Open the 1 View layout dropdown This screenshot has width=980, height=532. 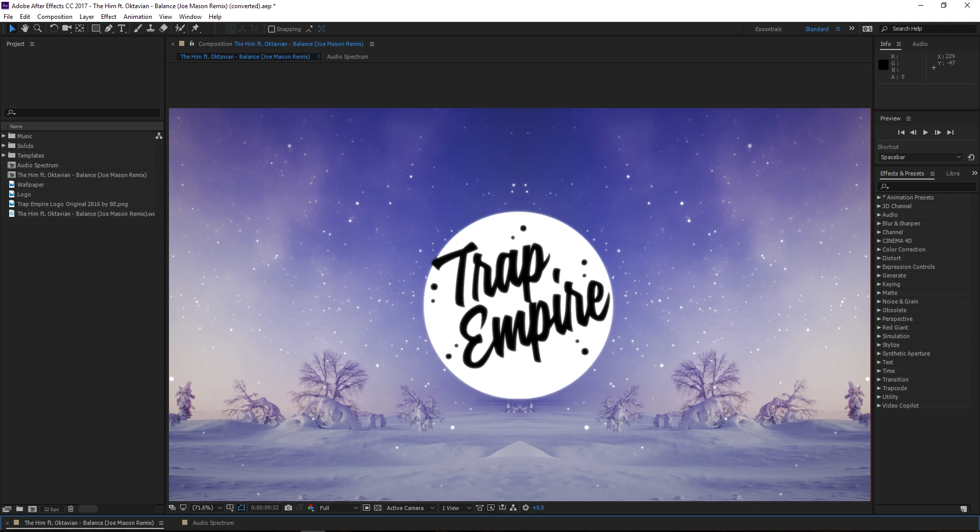tap(456, 508)
